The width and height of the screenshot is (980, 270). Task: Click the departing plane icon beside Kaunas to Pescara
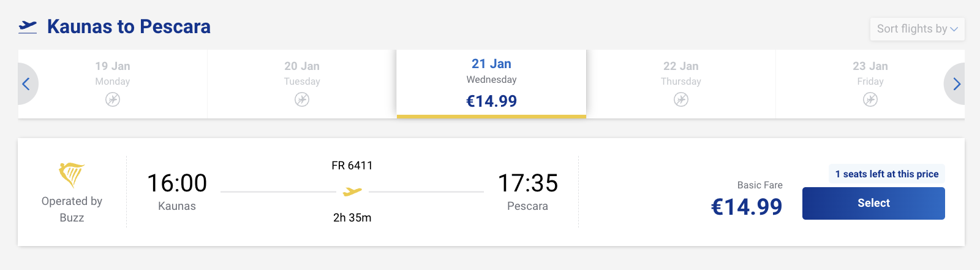(28, 26)
